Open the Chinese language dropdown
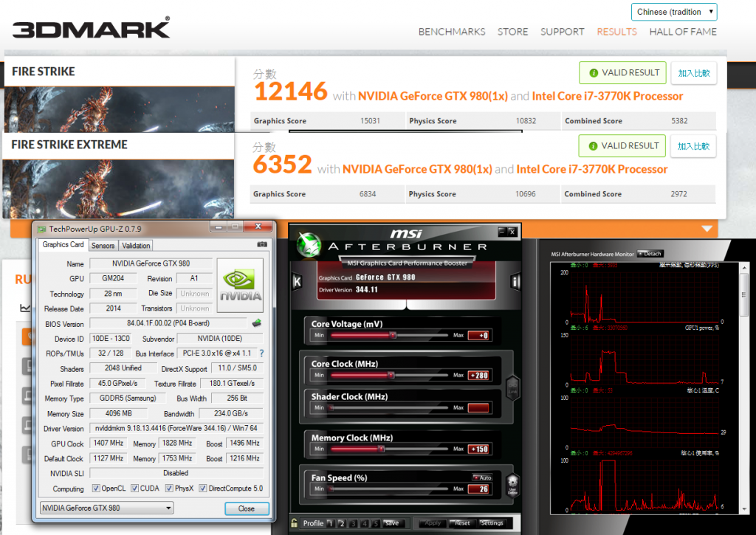756x535 pixels. (674, 12)
